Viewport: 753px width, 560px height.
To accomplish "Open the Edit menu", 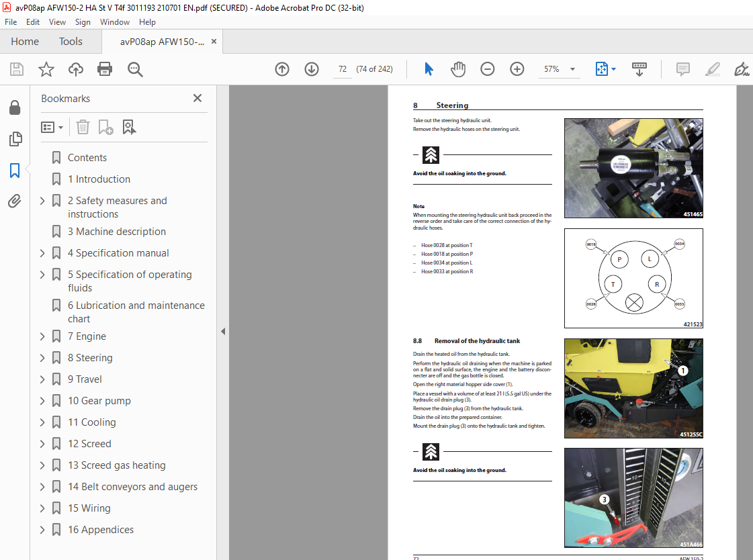I will pyautogui.click(x=33, y=22).
